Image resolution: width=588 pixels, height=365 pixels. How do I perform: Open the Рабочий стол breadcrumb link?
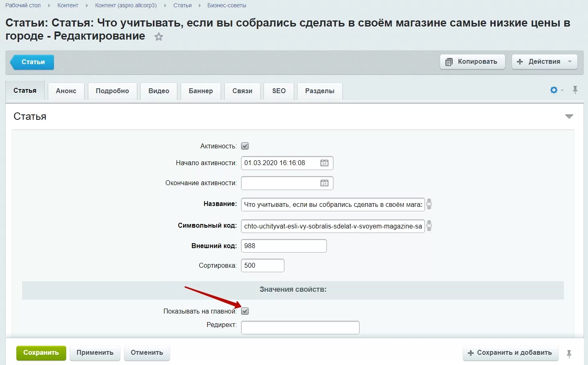[x=23, y=5]
